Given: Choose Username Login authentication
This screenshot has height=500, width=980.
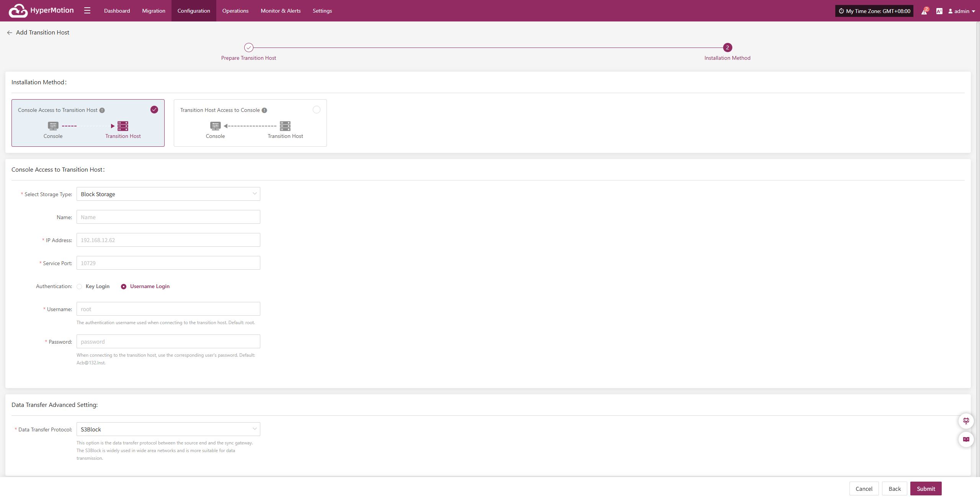Looking at the screenshot, I should pos(124,287).
